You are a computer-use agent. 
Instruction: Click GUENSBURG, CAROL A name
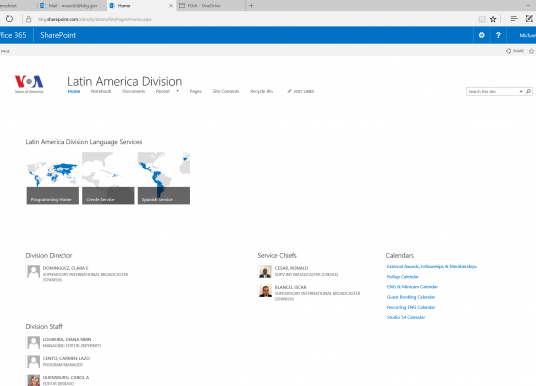(66, 377)
